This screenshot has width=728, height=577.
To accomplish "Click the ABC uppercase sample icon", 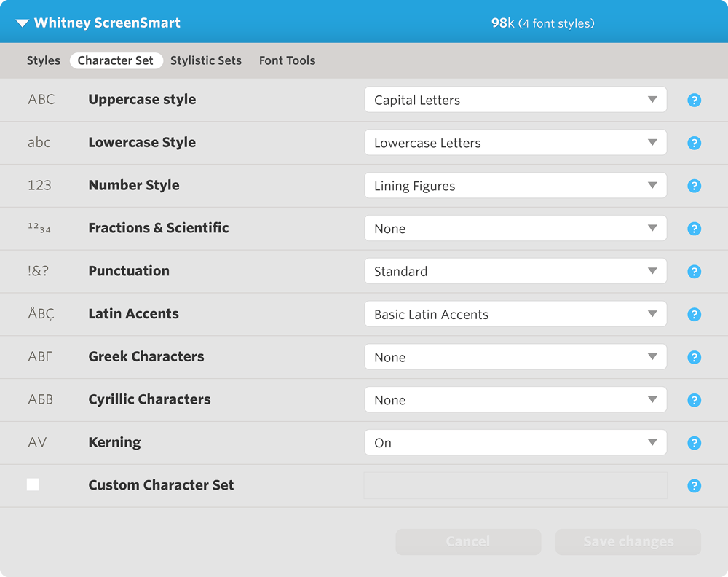I will tap(41, 99).
